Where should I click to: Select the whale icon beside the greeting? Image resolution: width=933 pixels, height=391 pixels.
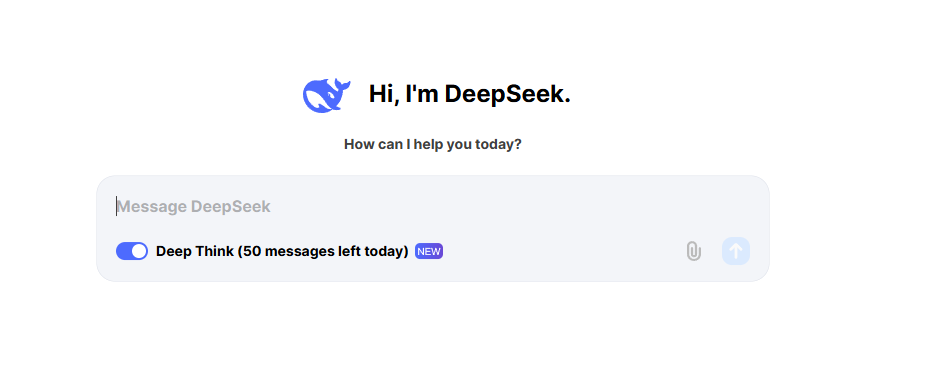point(326,95)
